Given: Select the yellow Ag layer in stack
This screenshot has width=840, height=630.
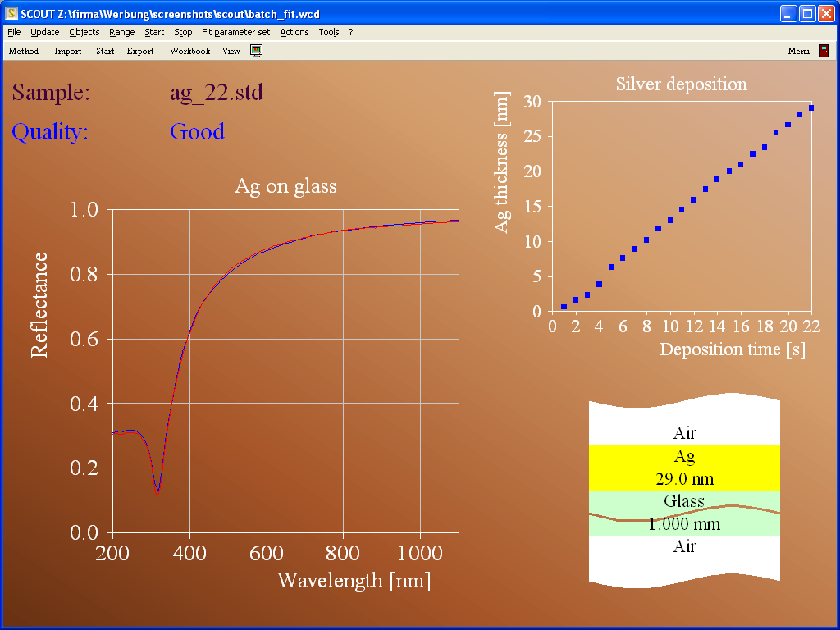Looking at the screenshot, I should click(684, 468).
